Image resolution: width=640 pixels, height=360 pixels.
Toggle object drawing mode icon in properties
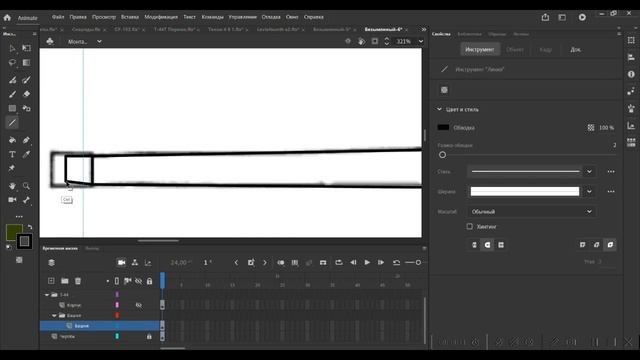click(444, 90)
